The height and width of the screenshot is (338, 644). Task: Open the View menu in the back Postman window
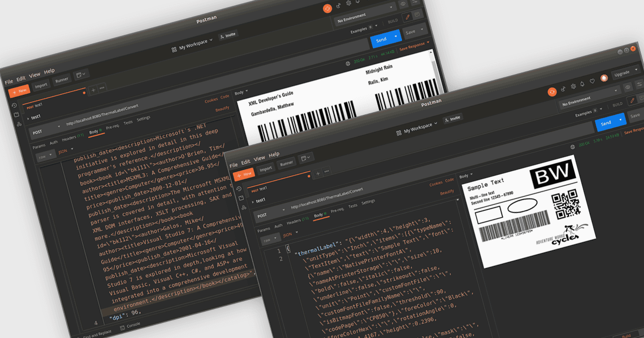[x=35, y=75]
